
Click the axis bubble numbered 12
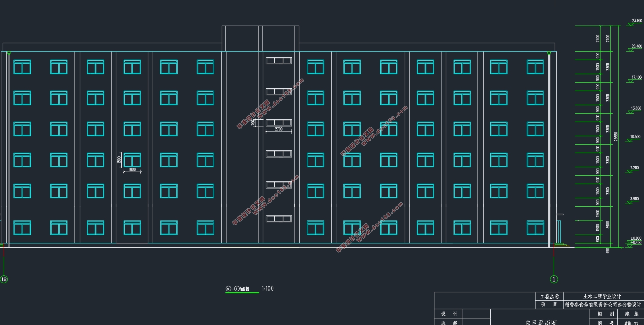(4, 279)
